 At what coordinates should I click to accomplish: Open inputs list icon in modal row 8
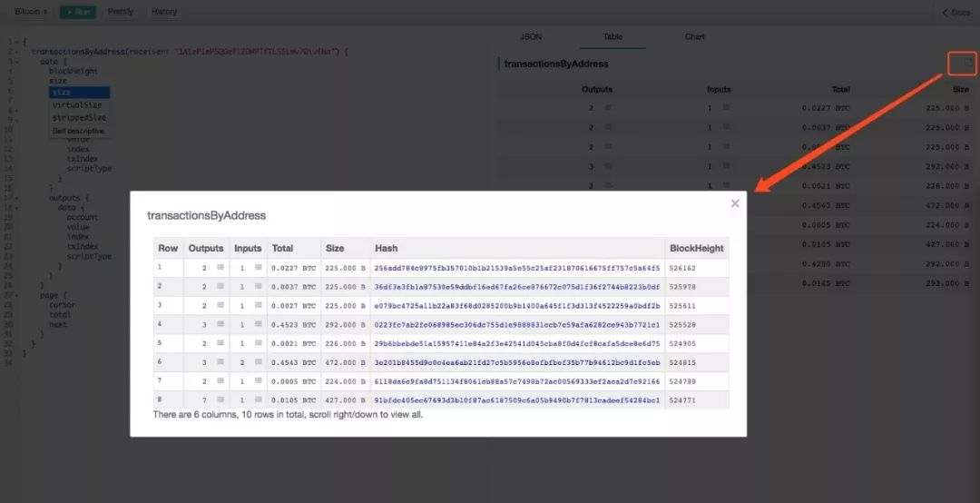pos(258,399)
